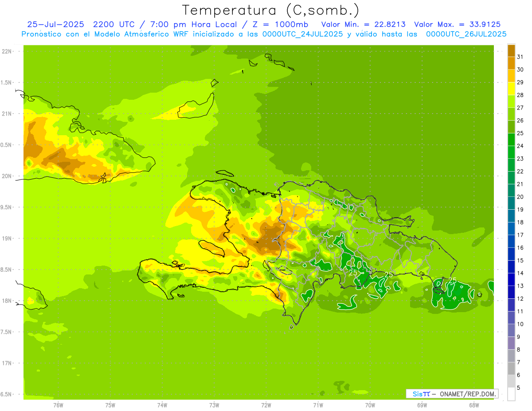Select the legend swatch between 26 and 27
Screen dimensions: 532x411
tap(511, 114)
